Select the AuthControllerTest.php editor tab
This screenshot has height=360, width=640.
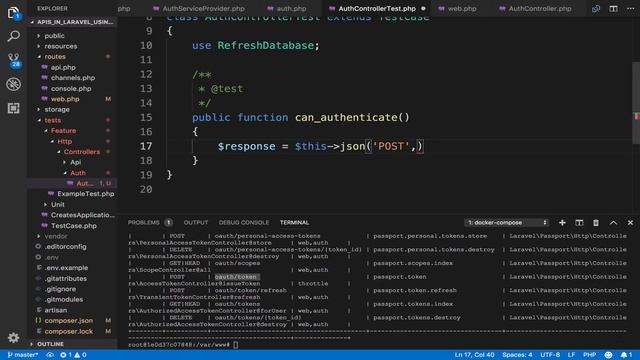(x=376, y=9)
